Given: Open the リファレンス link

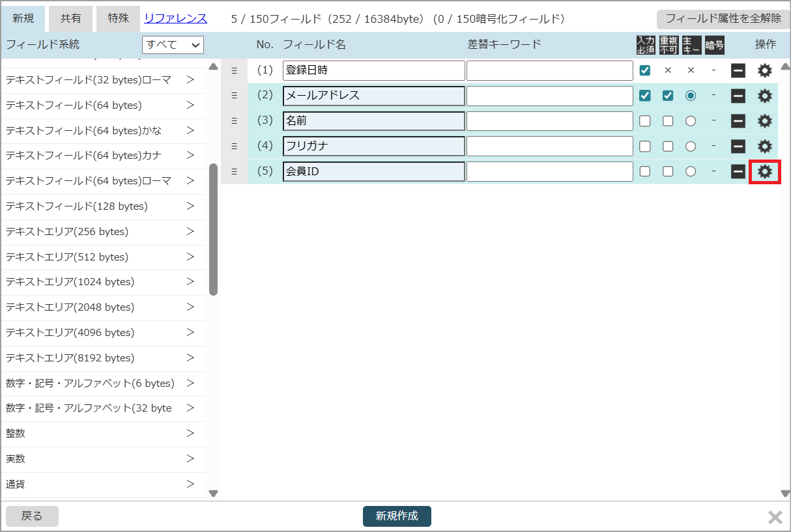Looking at the screenshot, I should point(175,18).
